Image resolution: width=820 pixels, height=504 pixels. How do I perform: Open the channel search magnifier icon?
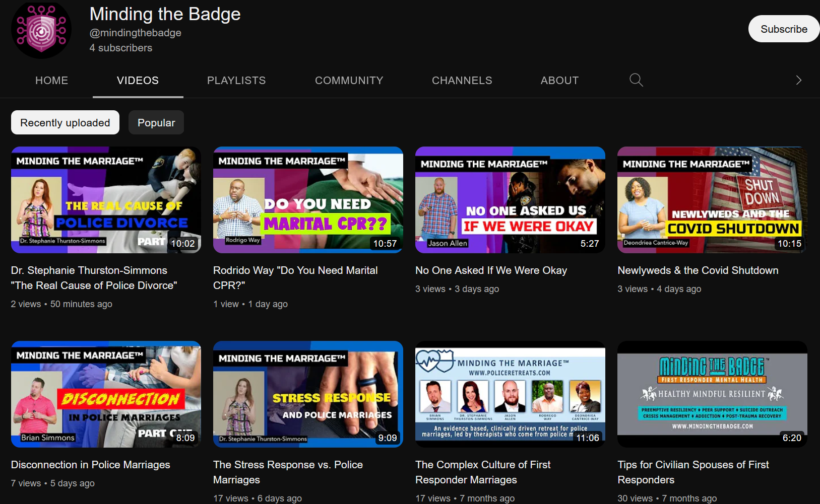[636, 80]
